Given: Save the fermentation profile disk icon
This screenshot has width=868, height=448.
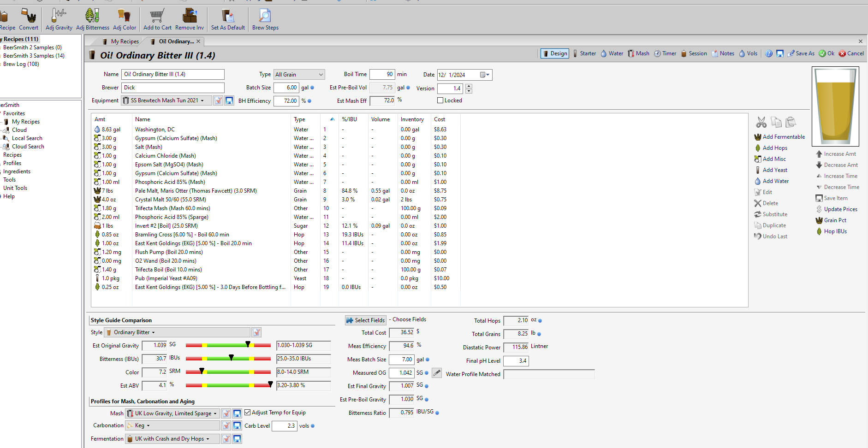Looking at the screenshot, I should (x=237, y=439).
